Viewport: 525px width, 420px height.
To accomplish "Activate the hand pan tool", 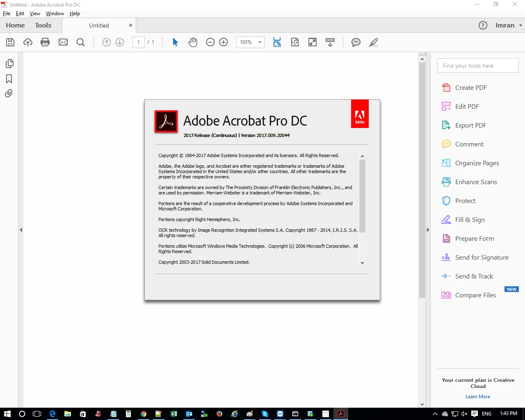I will tap(193, 42).
